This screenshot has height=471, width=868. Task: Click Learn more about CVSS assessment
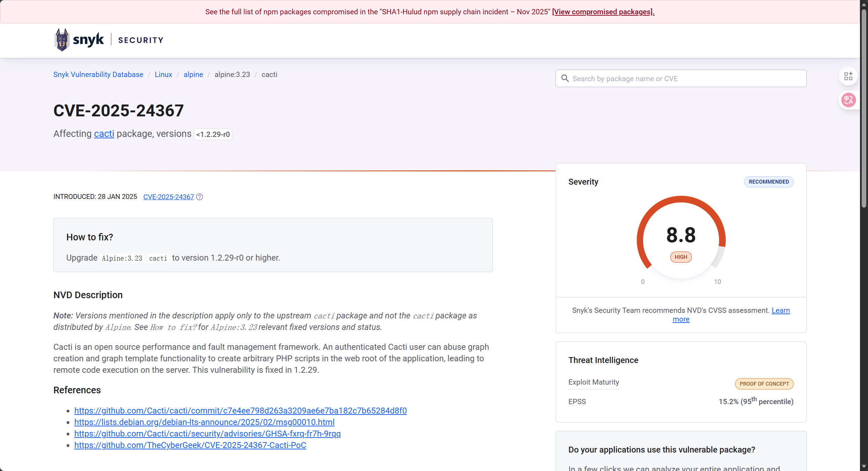(780, 310)
